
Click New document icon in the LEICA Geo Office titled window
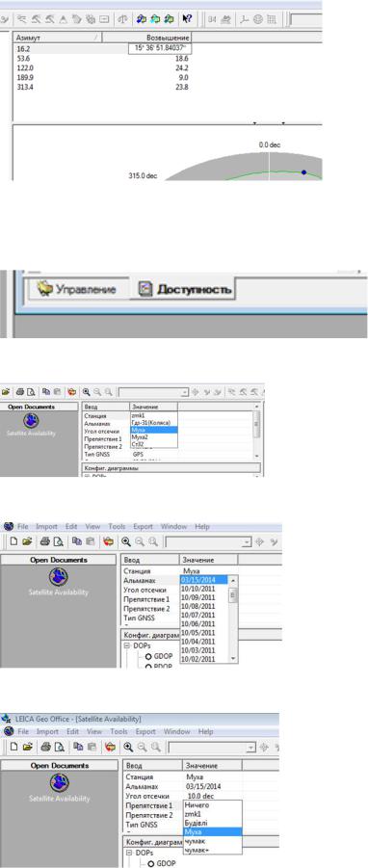click(x=14, y=747)
